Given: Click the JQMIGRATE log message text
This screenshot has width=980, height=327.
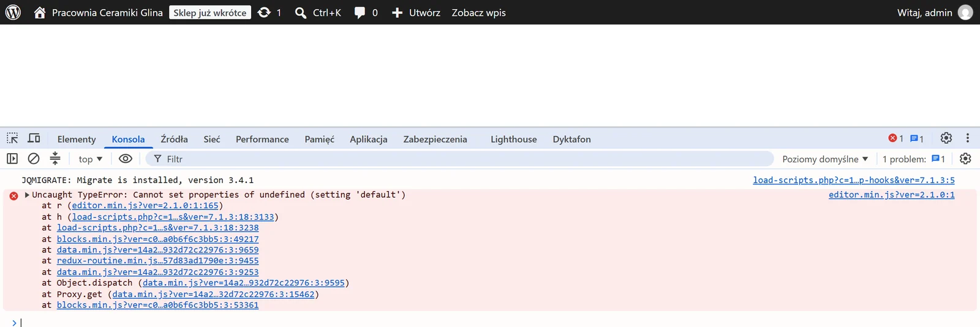Looking at the screenshot, I should pos(137,180).
